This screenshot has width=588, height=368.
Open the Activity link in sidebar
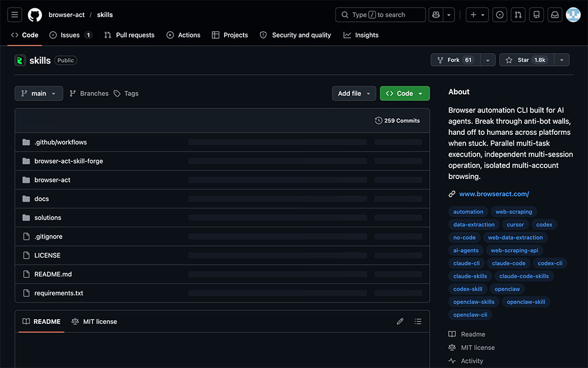point(466,361)
